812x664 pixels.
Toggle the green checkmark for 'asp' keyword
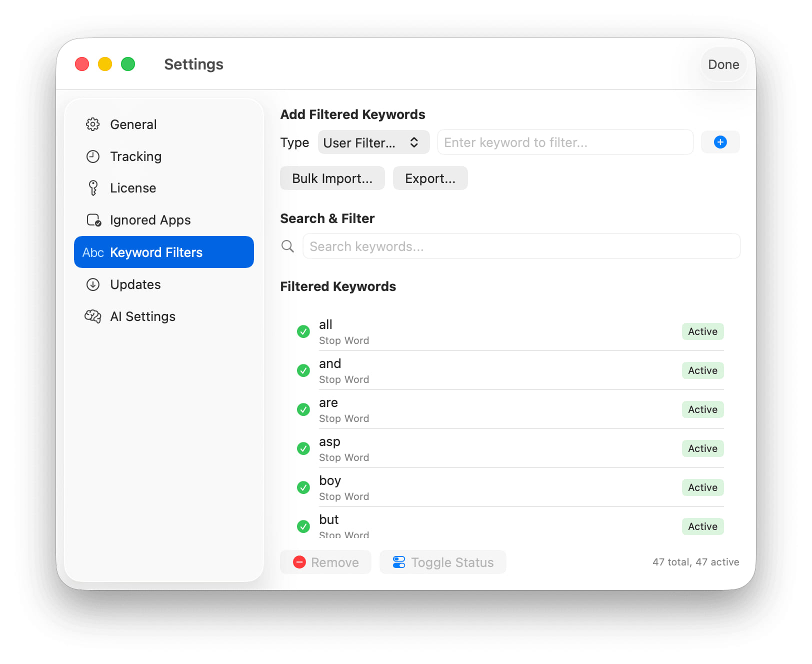coord(303,448)
